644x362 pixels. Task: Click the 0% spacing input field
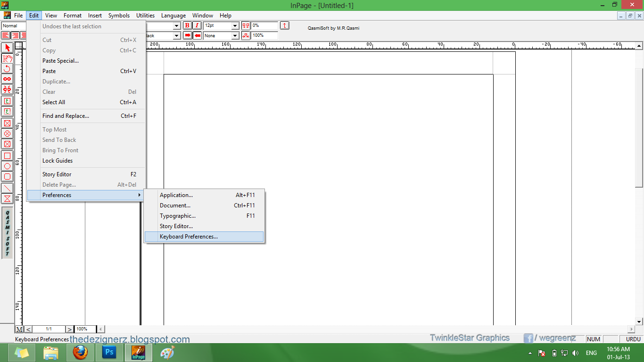tap(264, 25)
